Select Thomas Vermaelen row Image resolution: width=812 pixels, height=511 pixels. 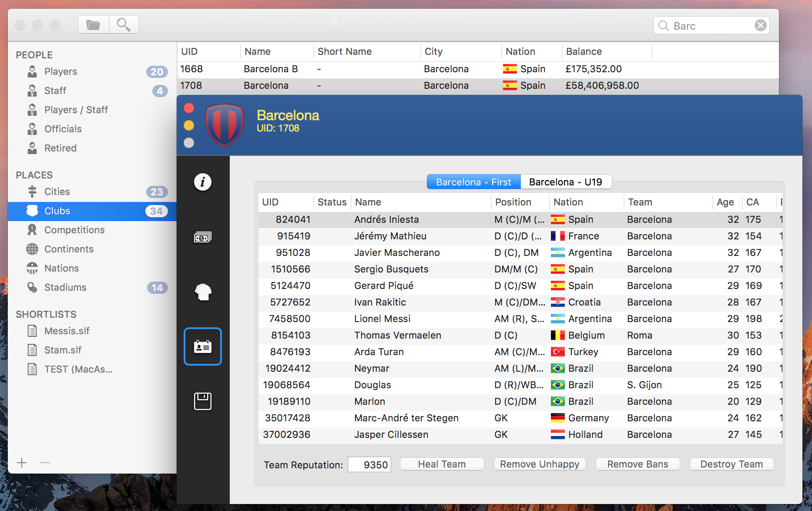point(520,335)
